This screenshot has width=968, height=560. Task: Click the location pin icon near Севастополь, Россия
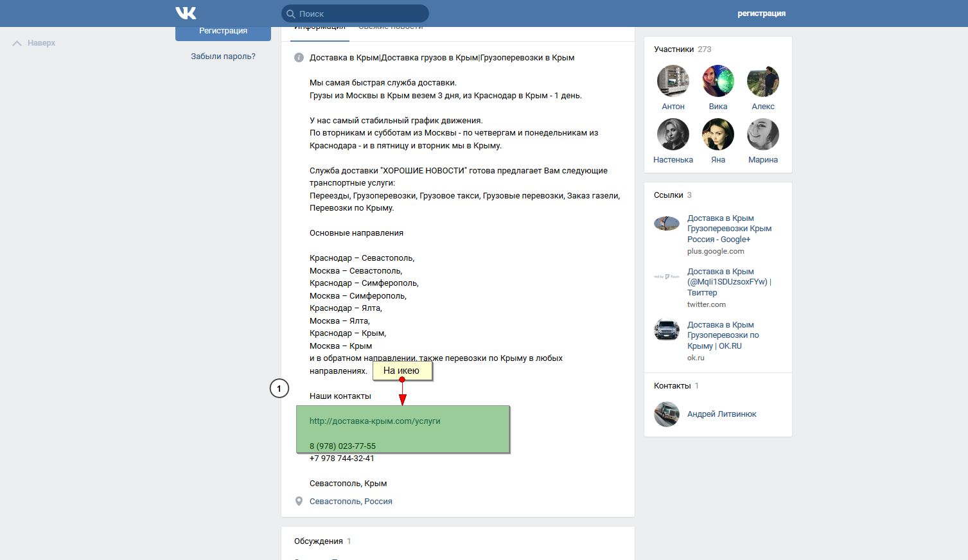coord(299,502)
